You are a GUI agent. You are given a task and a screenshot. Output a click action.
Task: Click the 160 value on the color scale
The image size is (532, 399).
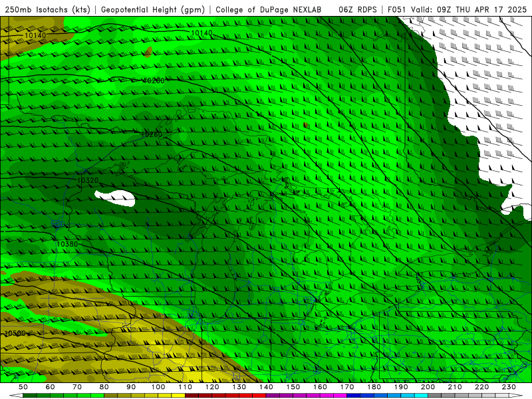click(x=320, y=387)
